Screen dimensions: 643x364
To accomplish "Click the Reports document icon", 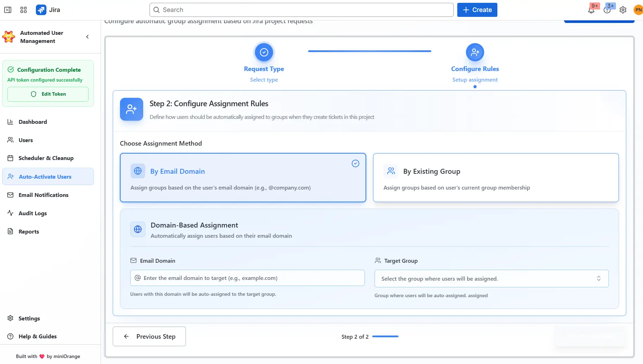I will click(x=10, y=231).
